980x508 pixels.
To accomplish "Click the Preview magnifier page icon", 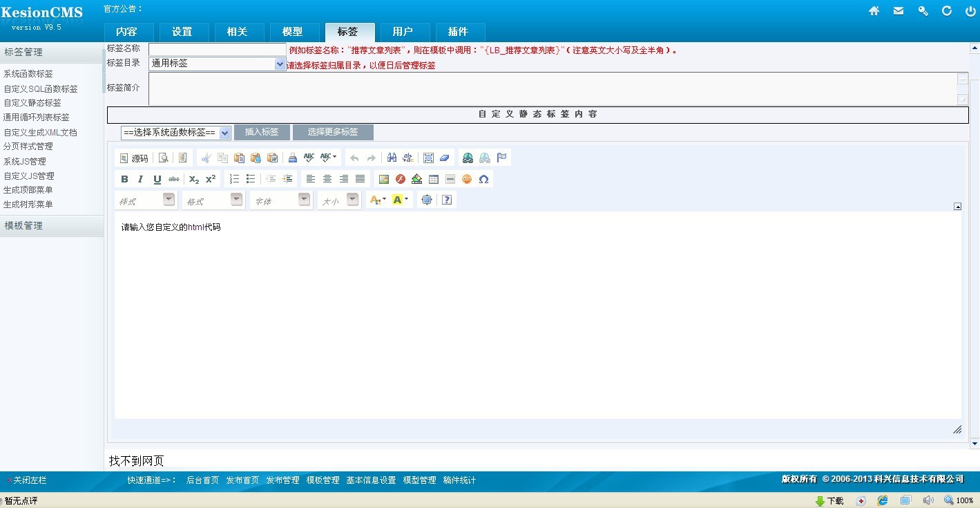I will tap(164, 158).
